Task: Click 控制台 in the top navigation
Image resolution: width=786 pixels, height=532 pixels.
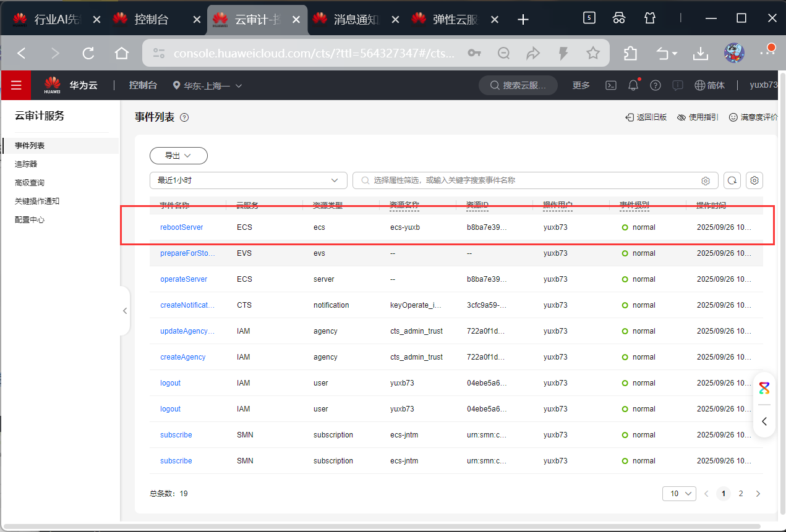Action: point(143,85)
